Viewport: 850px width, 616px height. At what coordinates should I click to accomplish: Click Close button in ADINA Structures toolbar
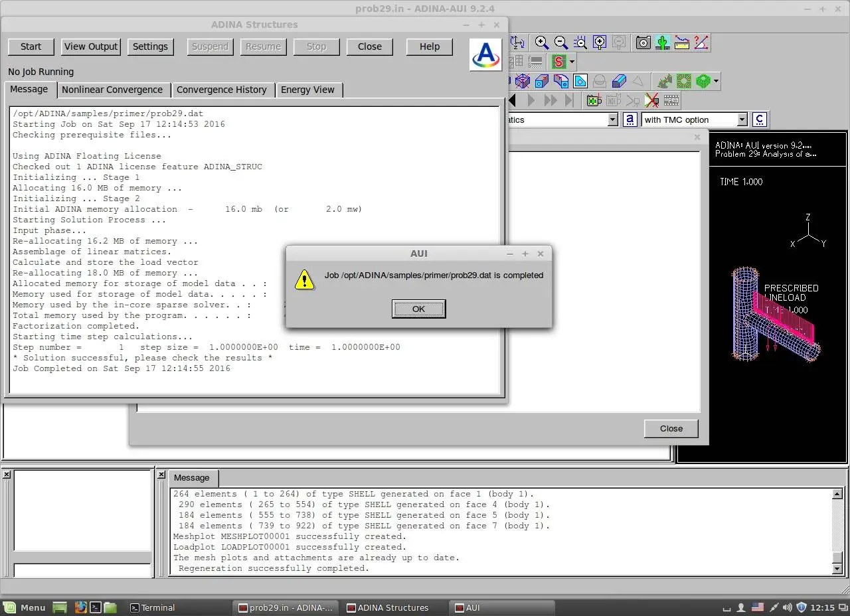tap(370, 46)
